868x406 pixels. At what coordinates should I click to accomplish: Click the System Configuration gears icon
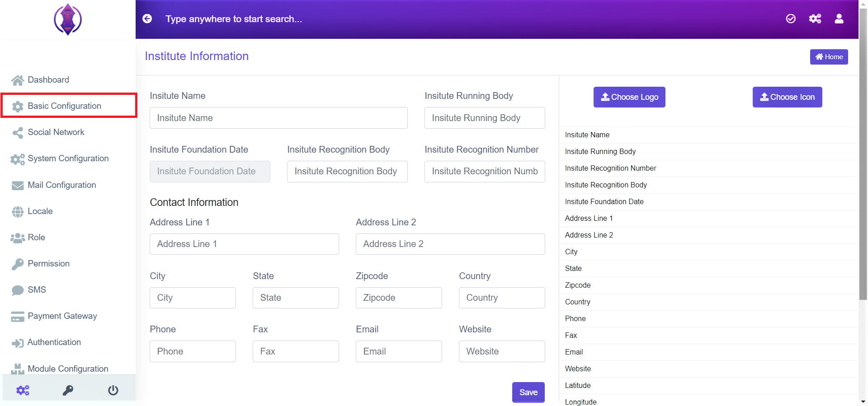(x=18, y=159)
